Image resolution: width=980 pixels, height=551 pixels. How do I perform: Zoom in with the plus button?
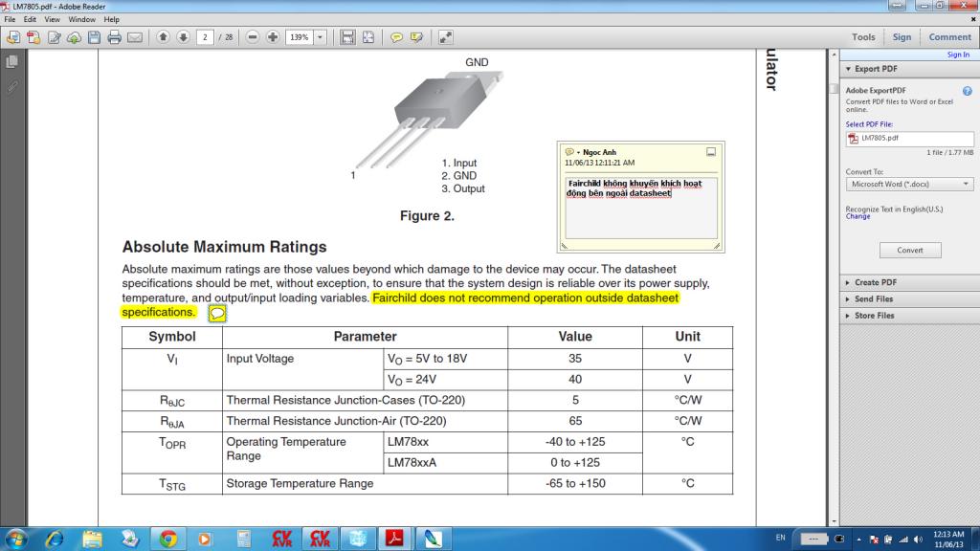273,37
